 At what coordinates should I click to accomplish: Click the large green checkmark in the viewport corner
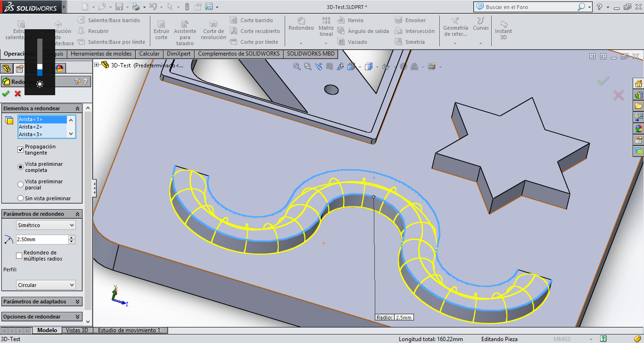[603, 81]
